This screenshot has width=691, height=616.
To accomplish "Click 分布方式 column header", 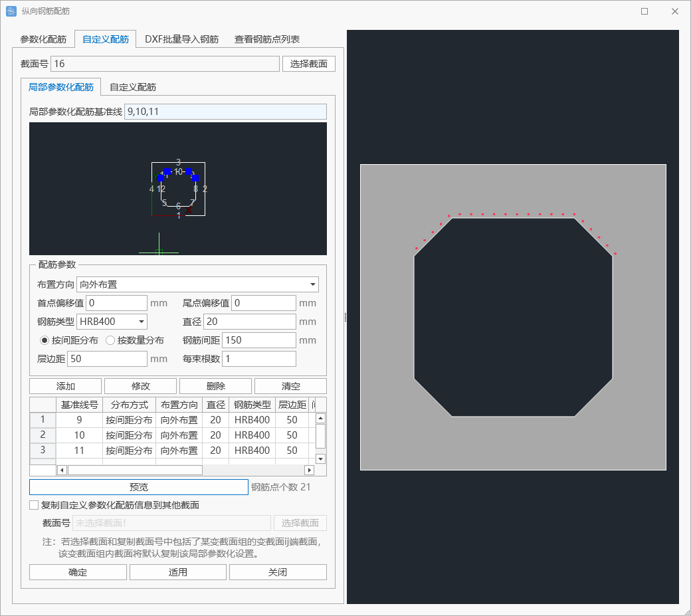I will [x=129, y=405].
